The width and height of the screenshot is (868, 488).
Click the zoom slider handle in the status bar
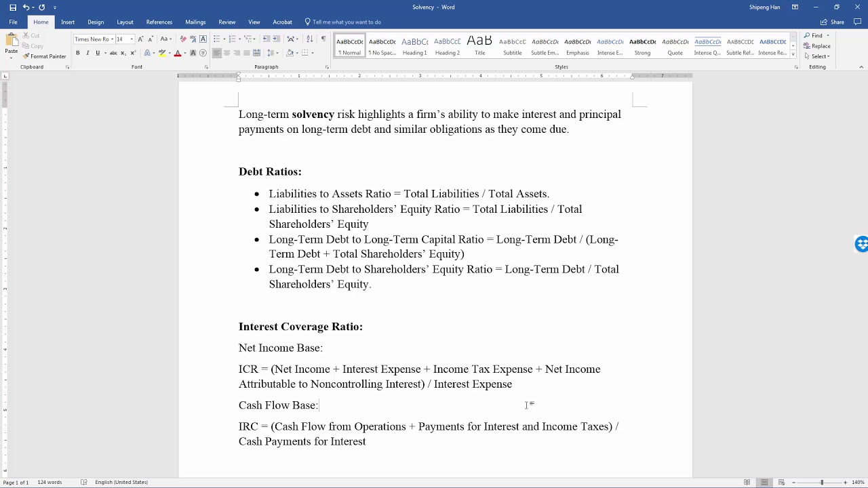[x=822, y=482]
